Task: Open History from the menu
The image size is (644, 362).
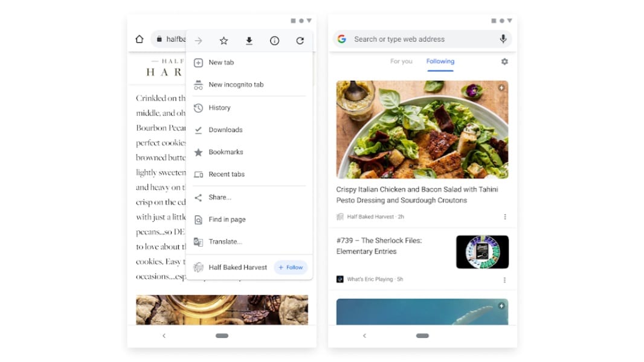Action: (250, 108)
